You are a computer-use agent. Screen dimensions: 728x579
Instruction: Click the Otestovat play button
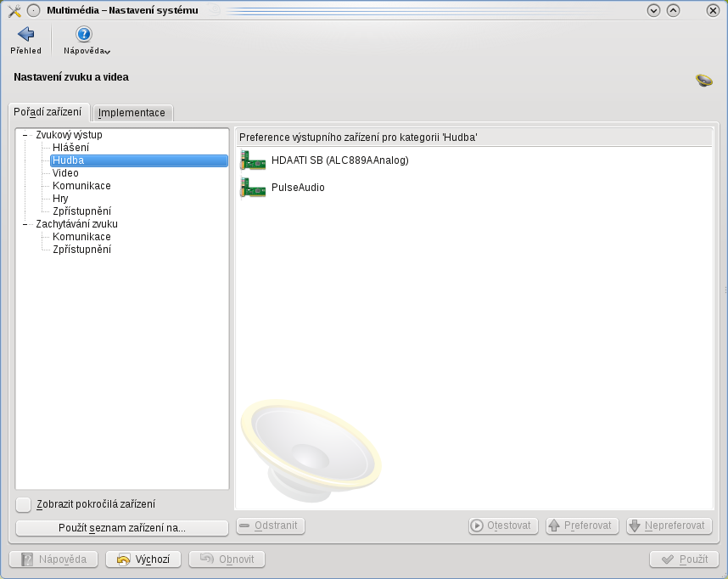[x=503, y=526]
